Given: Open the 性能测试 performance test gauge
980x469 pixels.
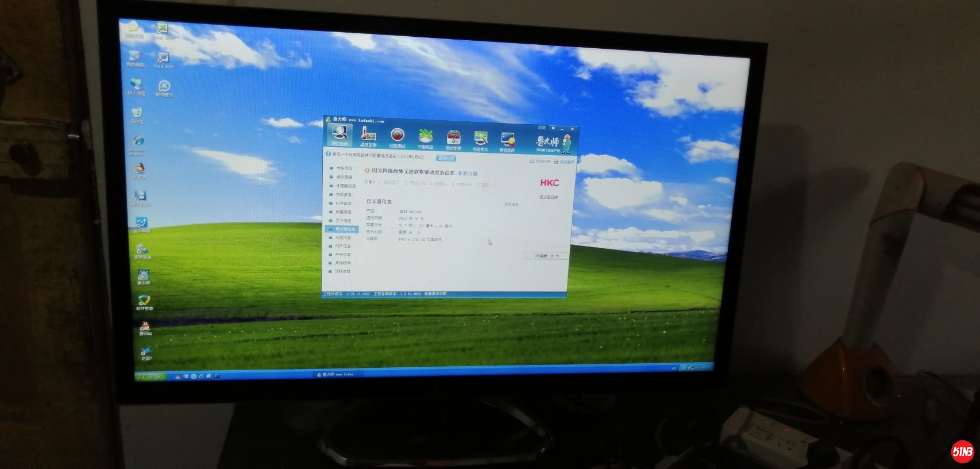Looking at the screenshot, I should click(x=397, y=138).
